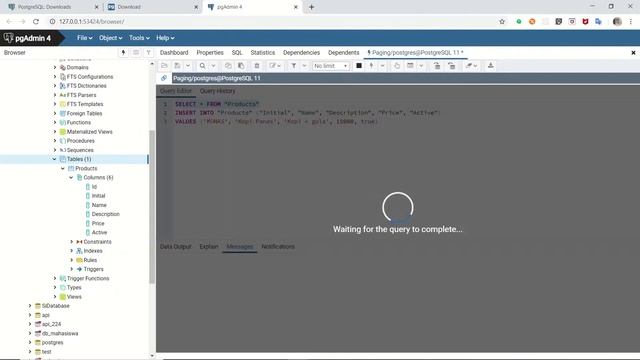Select the Price column in the tree
Screen dimensions: 640x360
(98, 223)
